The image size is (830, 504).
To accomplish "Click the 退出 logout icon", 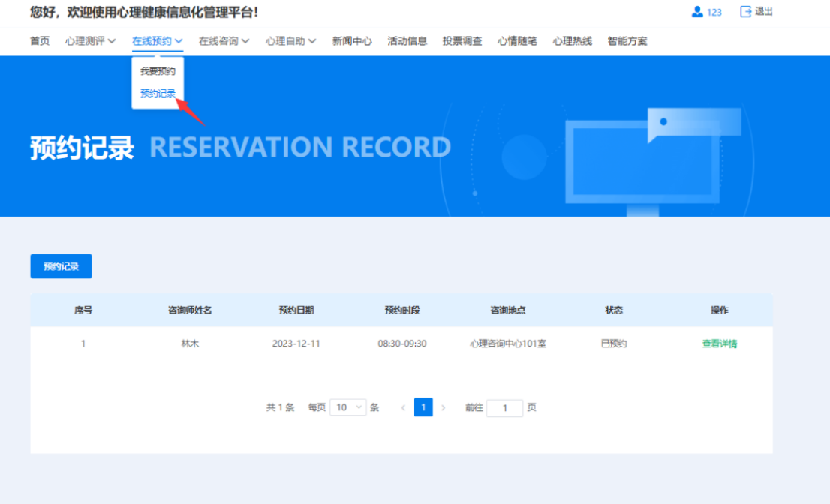I will click(x=746, y=12).
